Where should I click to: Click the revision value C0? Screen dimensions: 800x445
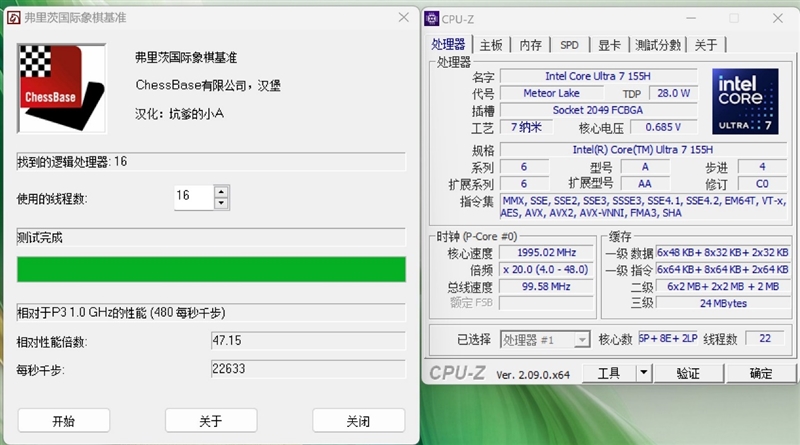pos(762,184)
